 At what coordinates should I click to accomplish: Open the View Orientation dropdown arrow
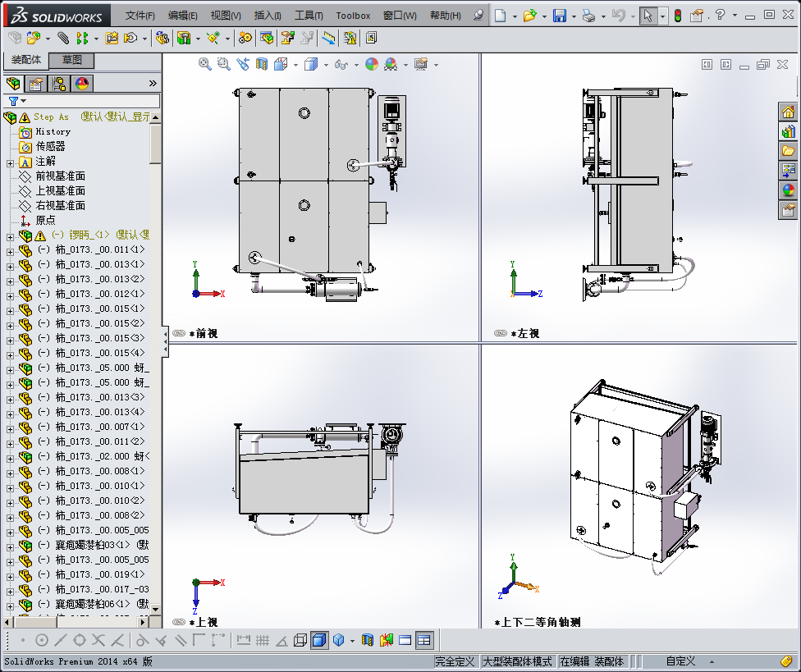pos(295,65)
